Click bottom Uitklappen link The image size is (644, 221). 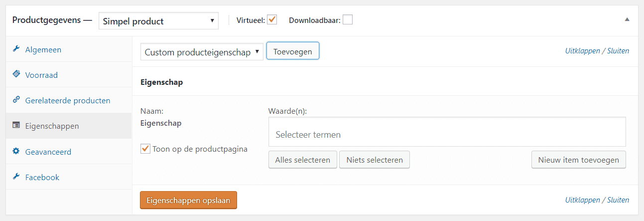coord(583,200)
